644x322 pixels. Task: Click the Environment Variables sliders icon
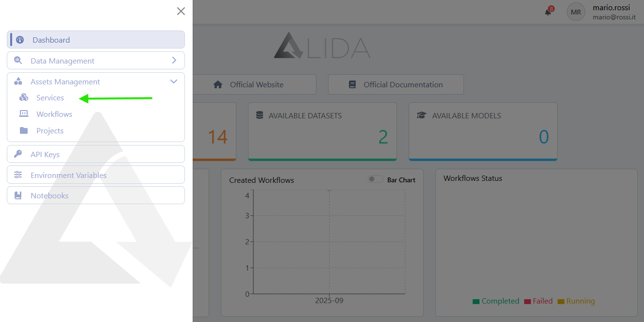[18, 175]
